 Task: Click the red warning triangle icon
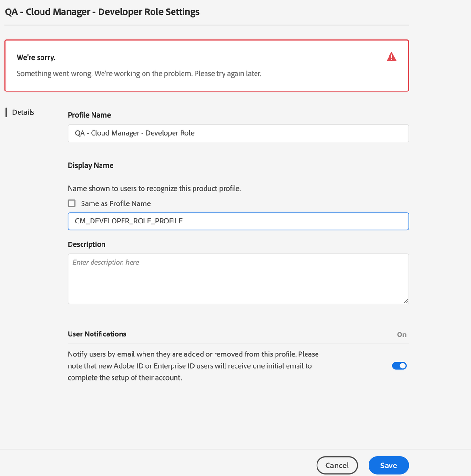click(x=391, y=57)
